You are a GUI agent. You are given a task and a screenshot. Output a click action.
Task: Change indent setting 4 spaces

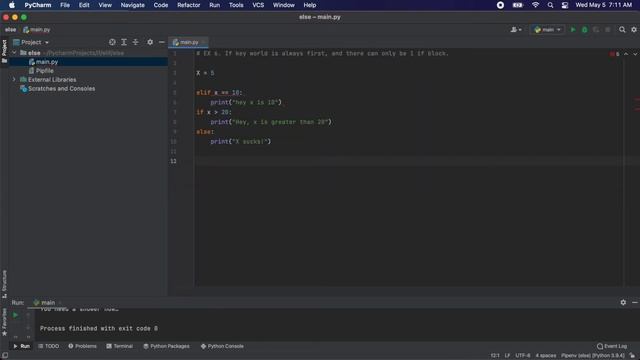(546, 356)
